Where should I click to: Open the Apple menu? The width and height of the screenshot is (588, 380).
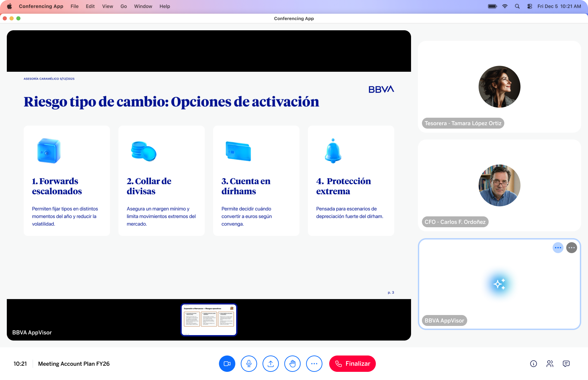pyautogui.click(x=10, y=6)
